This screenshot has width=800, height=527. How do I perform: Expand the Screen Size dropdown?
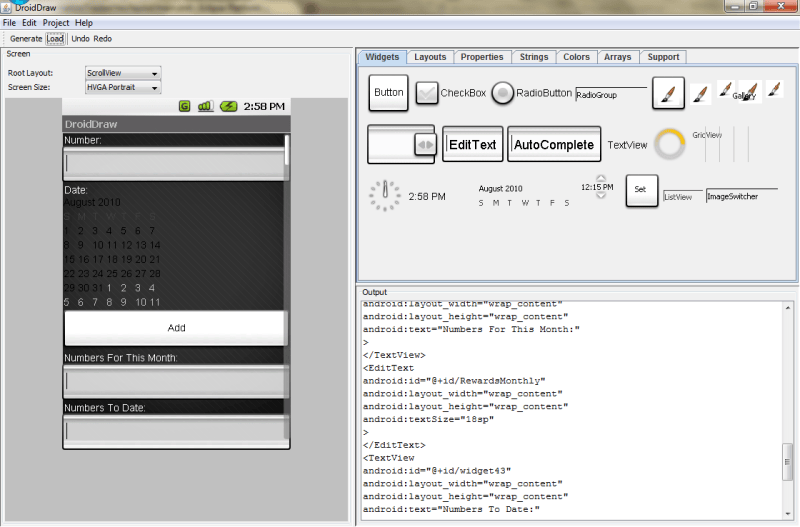(x=123, y=87)
